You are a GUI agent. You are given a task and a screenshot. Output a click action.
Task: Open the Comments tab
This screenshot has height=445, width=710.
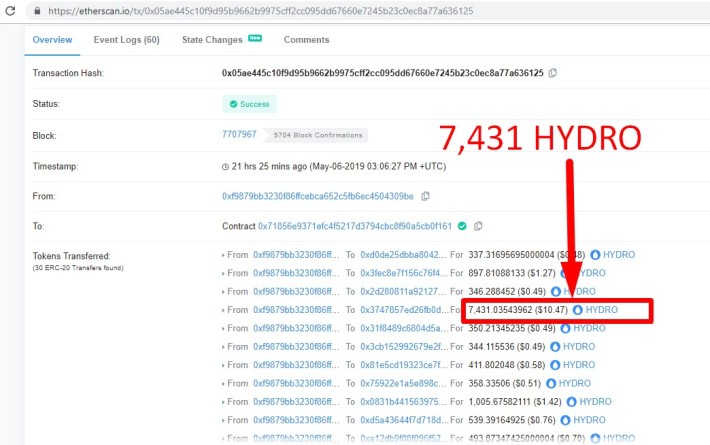(x=306, y=40)
